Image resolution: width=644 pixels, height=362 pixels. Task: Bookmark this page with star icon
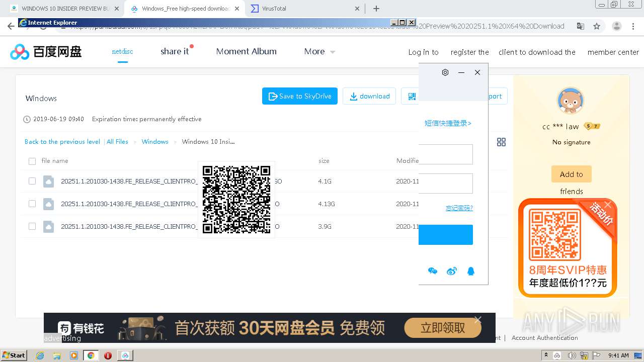click(597, 26)
